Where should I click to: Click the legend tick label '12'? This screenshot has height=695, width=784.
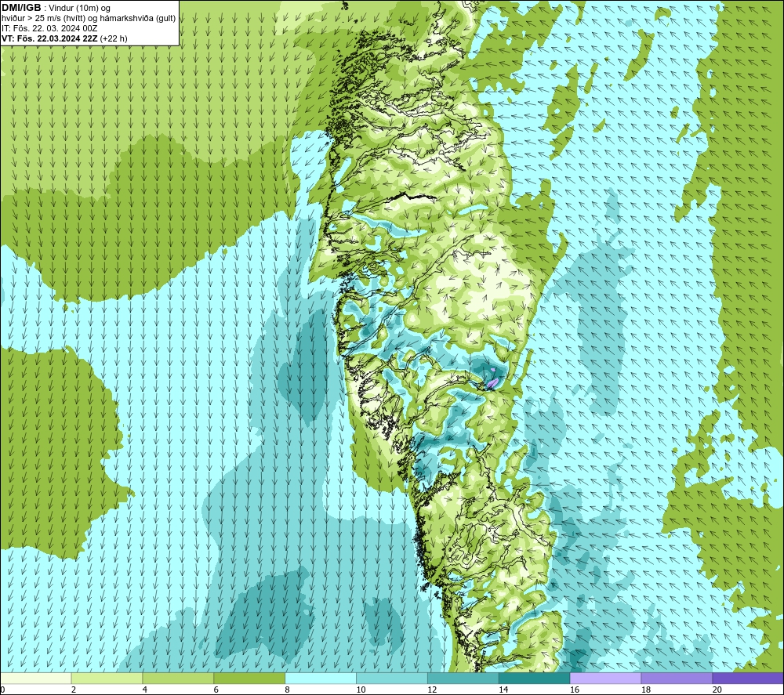click(x=432, y=690)
